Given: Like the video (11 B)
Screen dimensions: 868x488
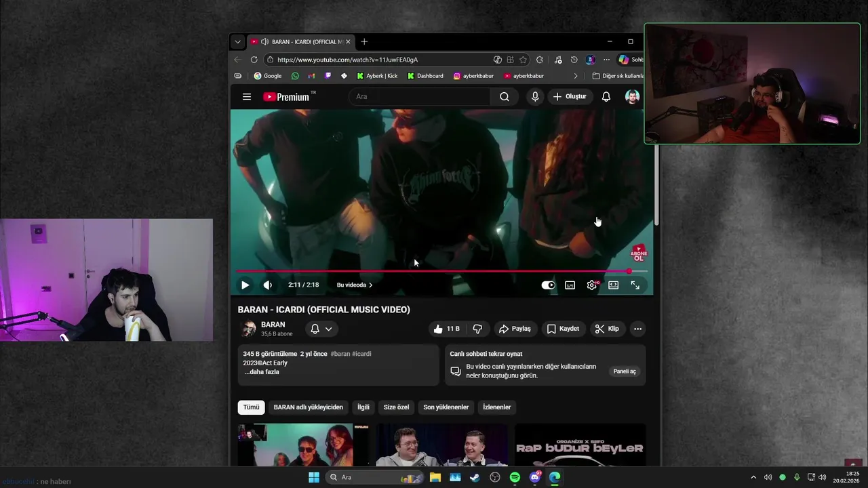Looking at the screenshot, I should [x=446, y=329].
